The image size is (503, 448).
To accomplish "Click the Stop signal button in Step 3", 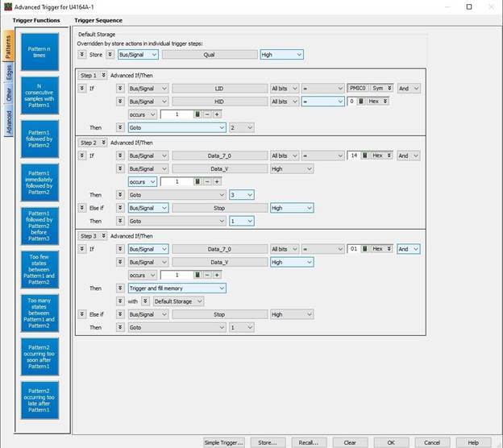I will point(220,314).
